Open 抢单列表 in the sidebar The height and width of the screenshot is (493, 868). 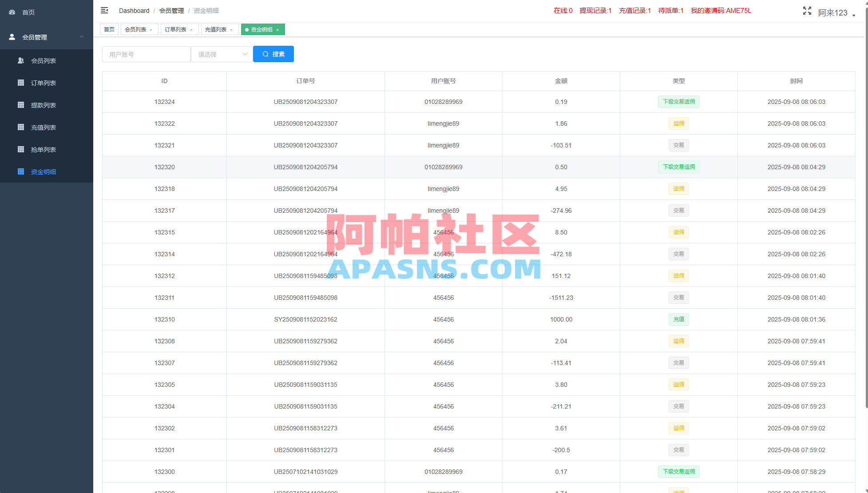[47, 149]
